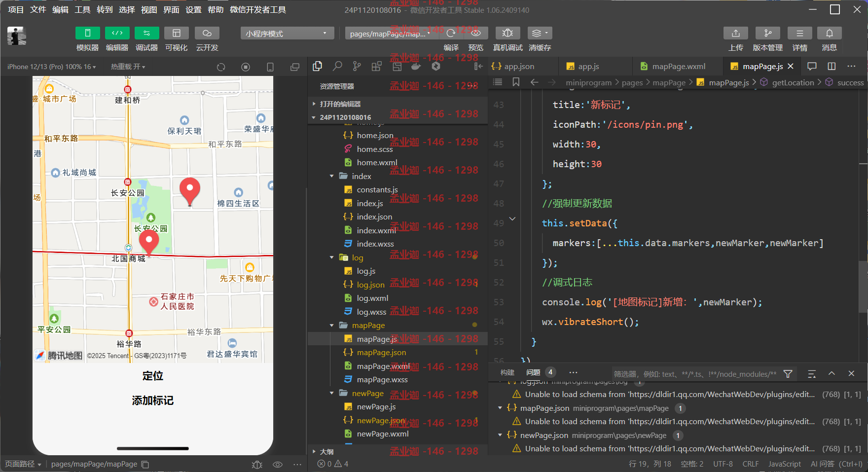The height and width of the screenshot is (472, 868).
Task: Collapse the log folder
Action: tap(397, 257)
